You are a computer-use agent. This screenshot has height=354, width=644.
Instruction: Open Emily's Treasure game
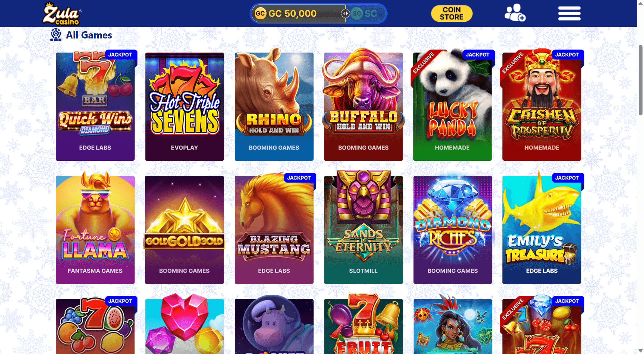pyautogui.click(x=542, y=229)
